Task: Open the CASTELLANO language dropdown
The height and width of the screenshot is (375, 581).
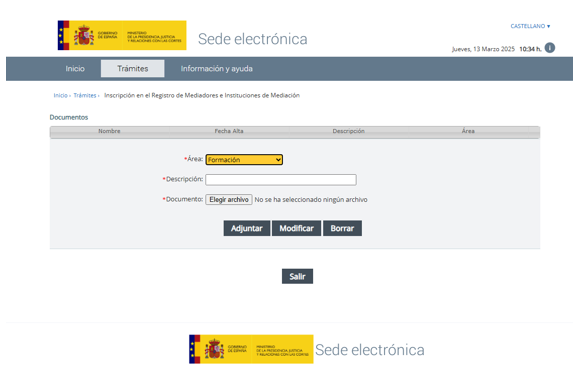Action: (x=530, y=26)
